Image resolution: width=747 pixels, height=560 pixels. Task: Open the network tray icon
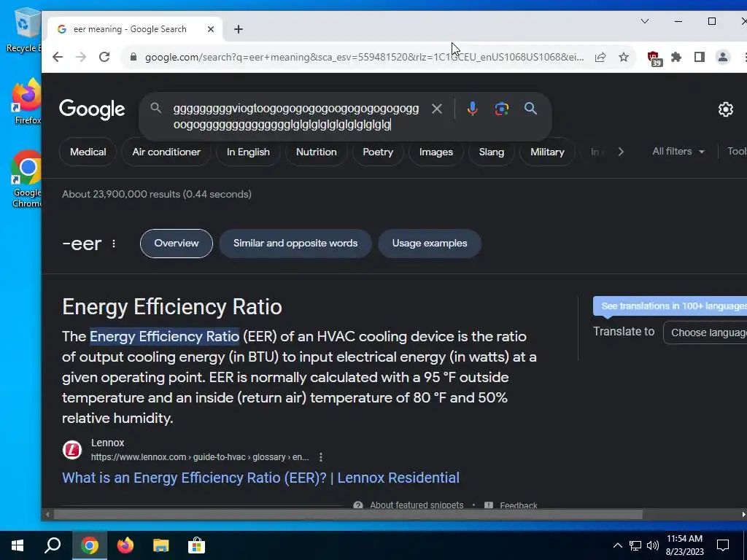[x=635, y=545]
